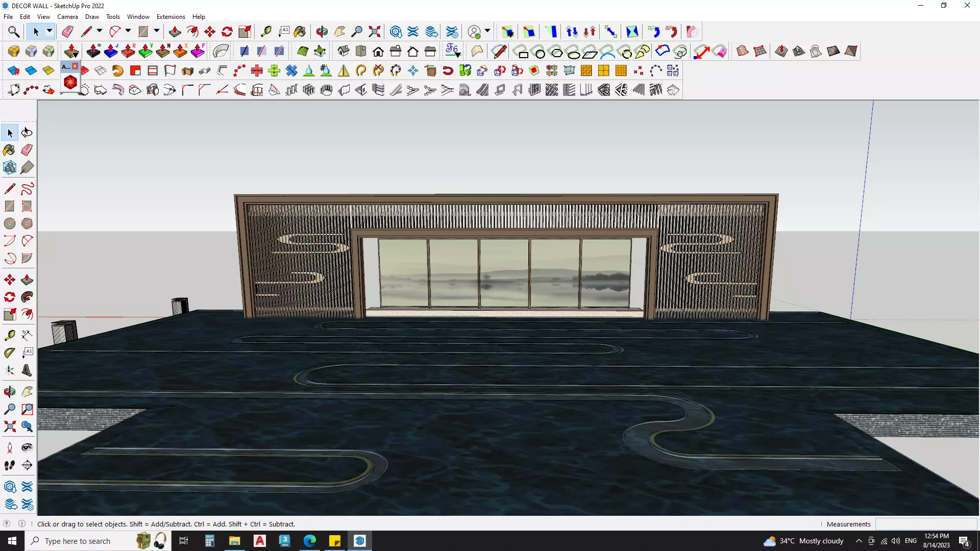This screenshot has height=551, width=980.
Task: Select the Offset tool in the top toolbar
Action: (192, 32)
